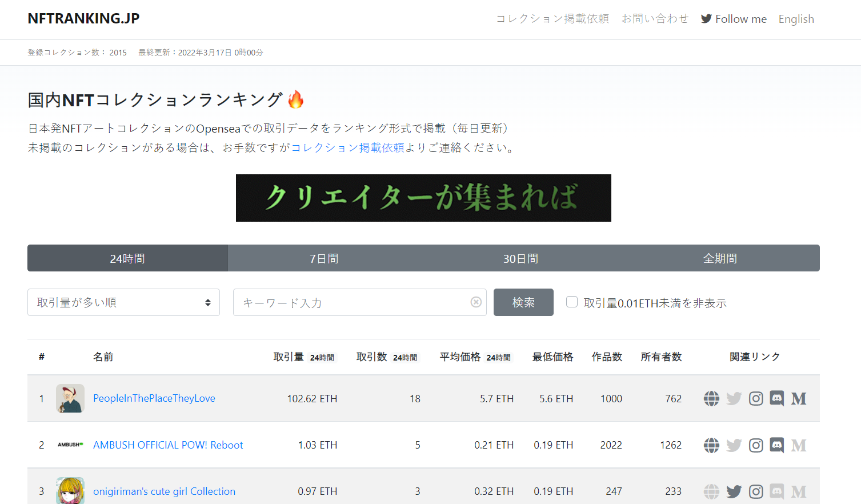
Task: Open コレクション掲載依頼 in top navigation
Action: tap(552, 19)
